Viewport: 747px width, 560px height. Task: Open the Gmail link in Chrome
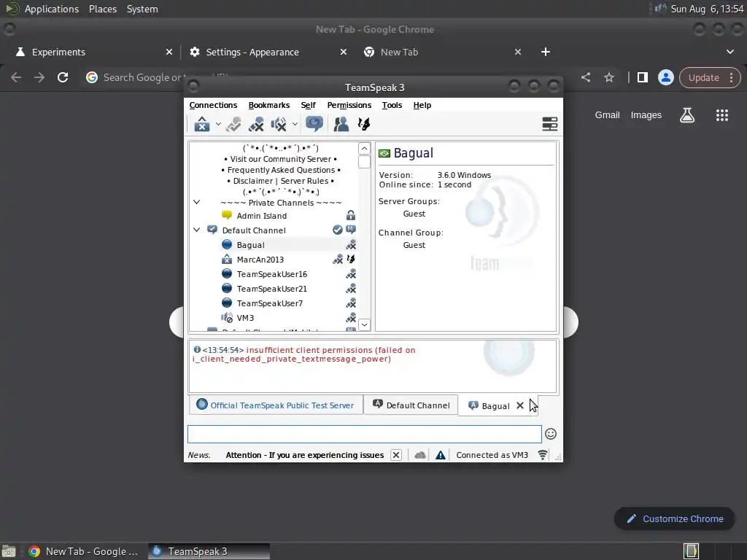[608, 115]
